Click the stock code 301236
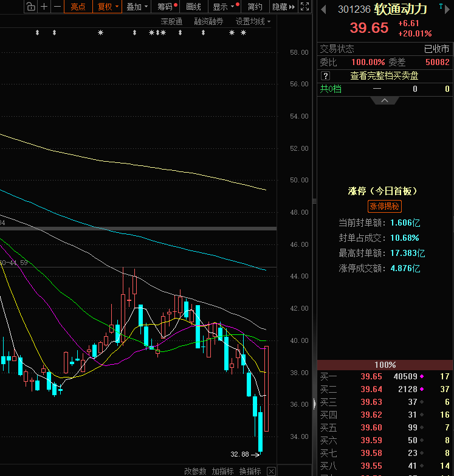The image size is (454, 476). (x=354, y=9)
